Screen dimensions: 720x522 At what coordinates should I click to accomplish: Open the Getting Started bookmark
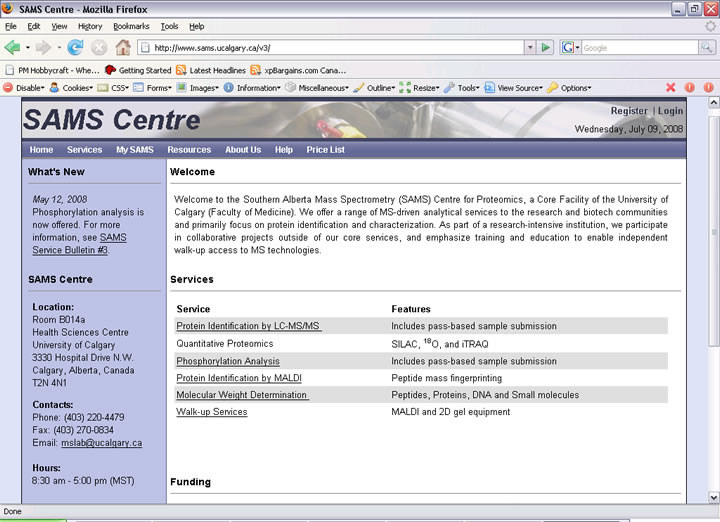click(138, 70)
